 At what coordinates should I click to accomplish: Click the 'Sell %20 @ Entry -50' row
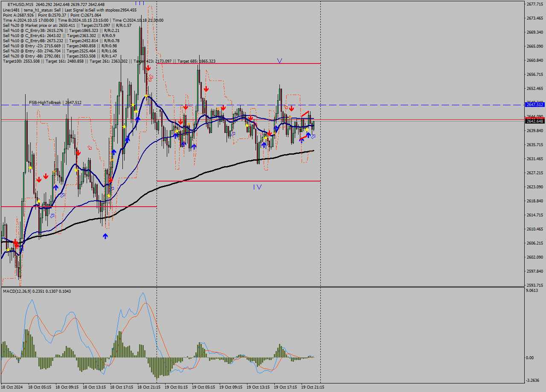(60, 51)
